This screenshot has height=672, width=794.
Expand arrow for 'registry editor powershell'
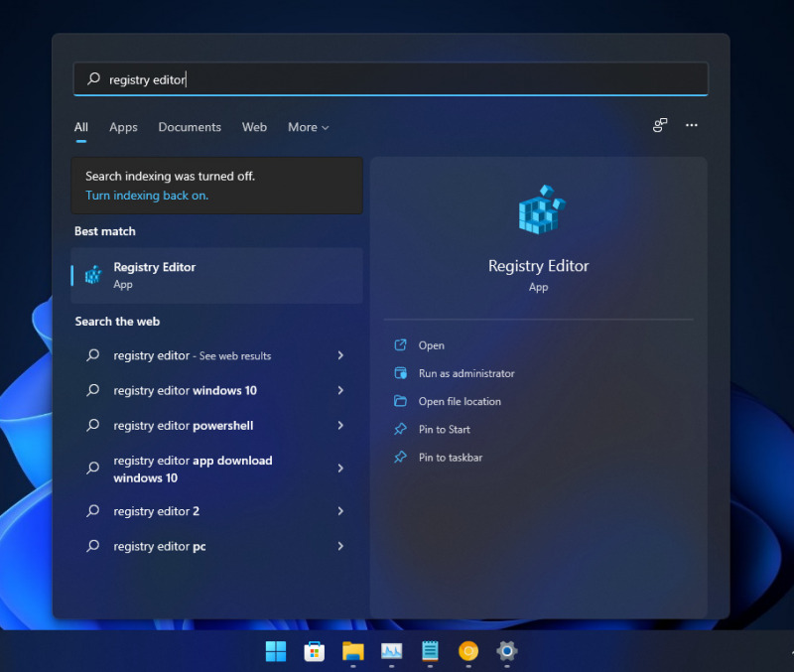pyautogui.click(x=340, y=426)
